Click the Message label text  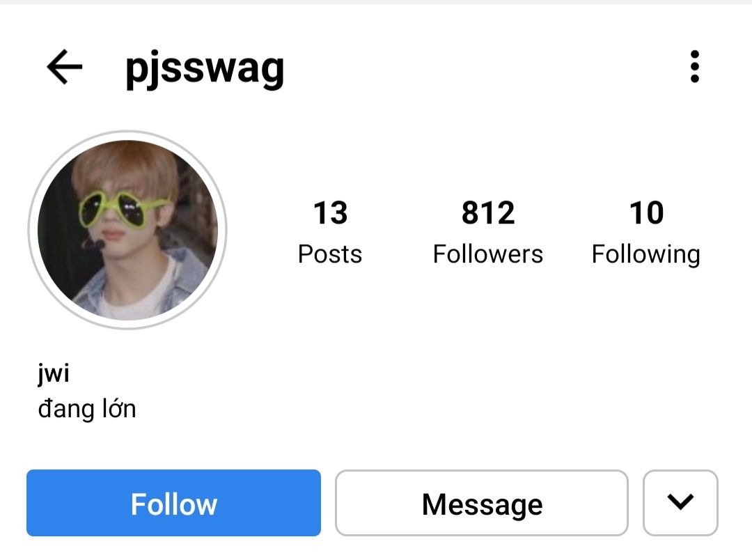482,504
